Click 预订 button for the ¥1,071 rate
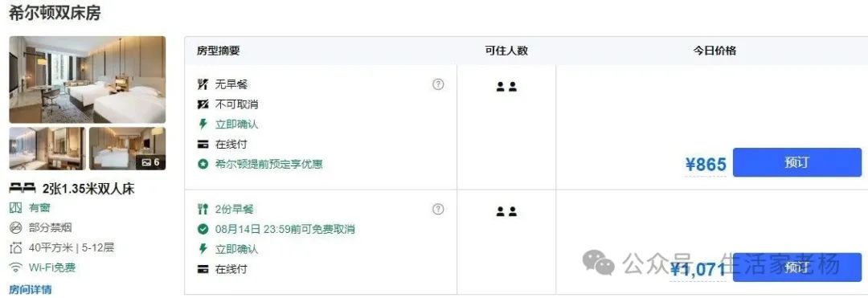868x298 pixels. click(x=797, y=267)
